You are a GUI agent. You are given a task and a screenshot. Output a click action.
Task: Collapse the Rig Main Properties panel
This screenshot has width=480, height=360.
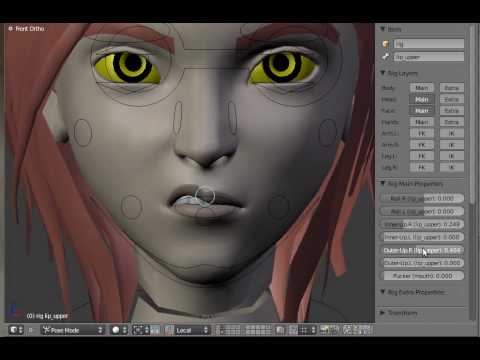[x=383, y=183]
